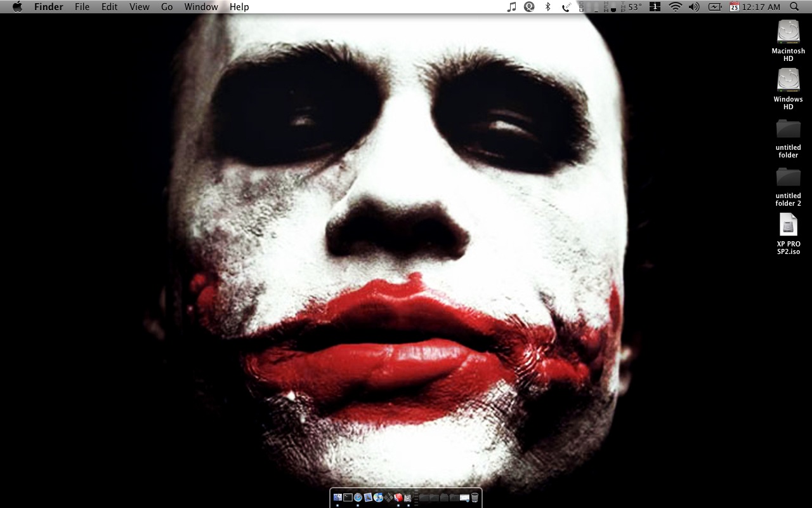812x508 pixels.
Task: Open the Window menu
Action: 201,7
